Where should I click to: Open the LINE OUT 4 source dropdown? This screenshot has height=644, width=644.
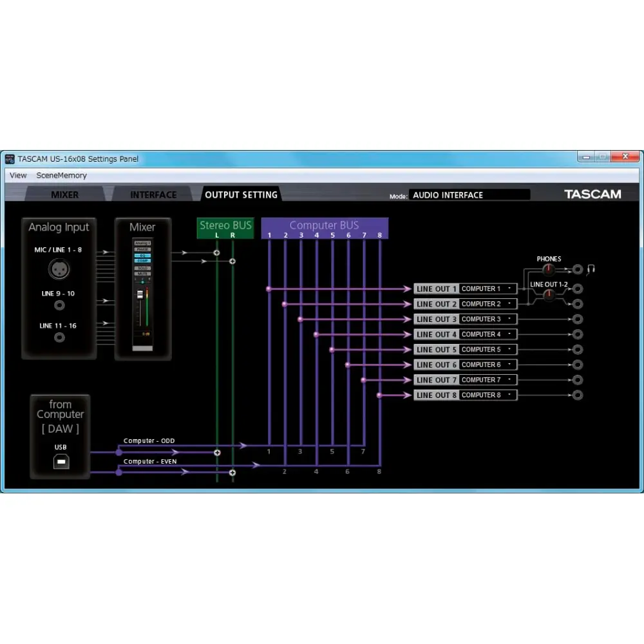click(x=488, y=334)
